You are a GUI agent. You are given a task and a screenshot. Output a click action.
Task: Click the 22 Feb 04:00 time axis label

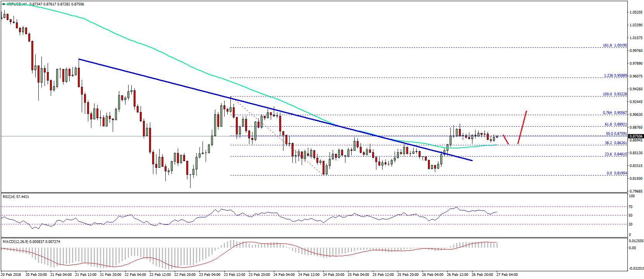coord(136,275)
